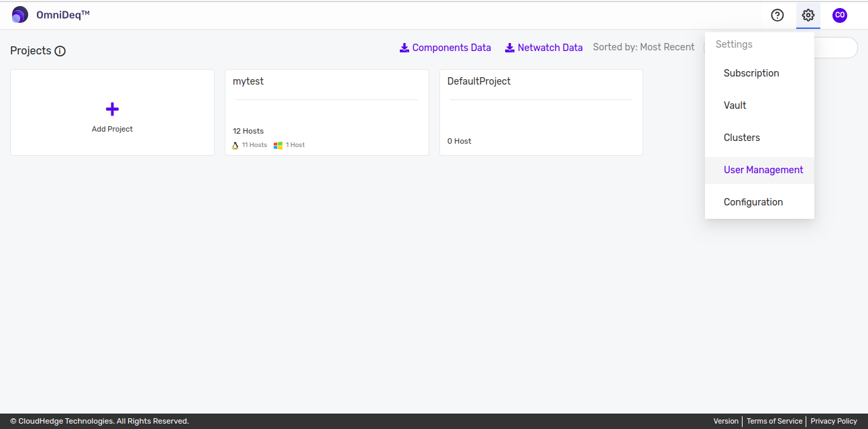Click the Add Project card label

point(112,129)
